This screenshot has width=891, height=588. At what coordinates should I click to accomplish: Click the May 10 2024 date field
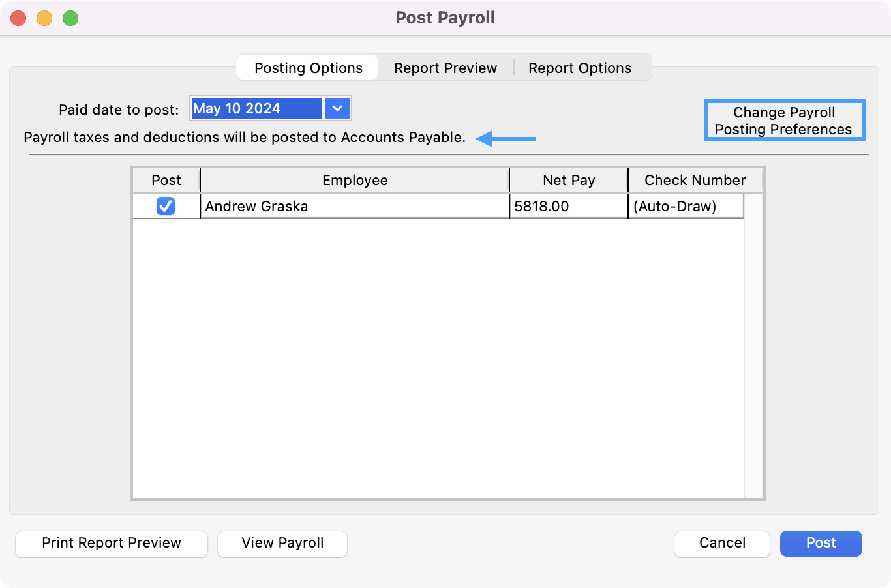pos(256,108)
